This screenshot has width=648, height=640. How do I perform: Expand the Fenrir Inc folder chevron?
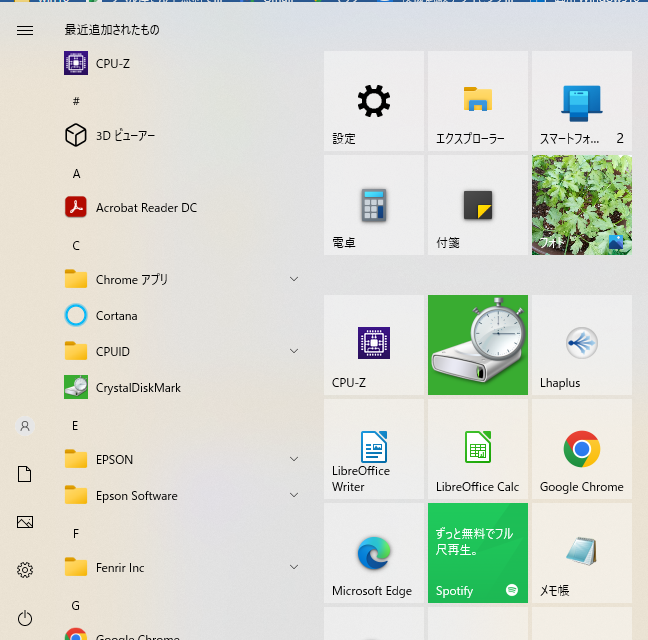point(294,567)
